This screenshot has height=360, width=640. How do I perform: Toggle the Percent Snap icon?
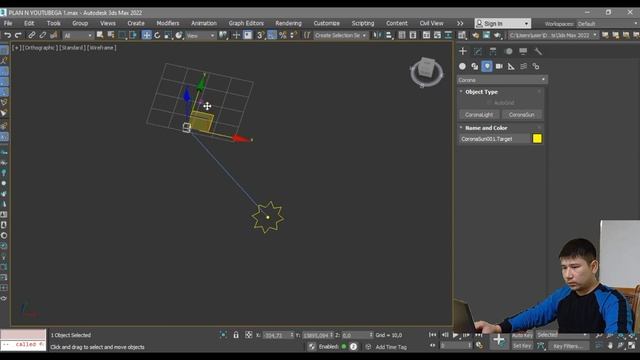[282, 36]
